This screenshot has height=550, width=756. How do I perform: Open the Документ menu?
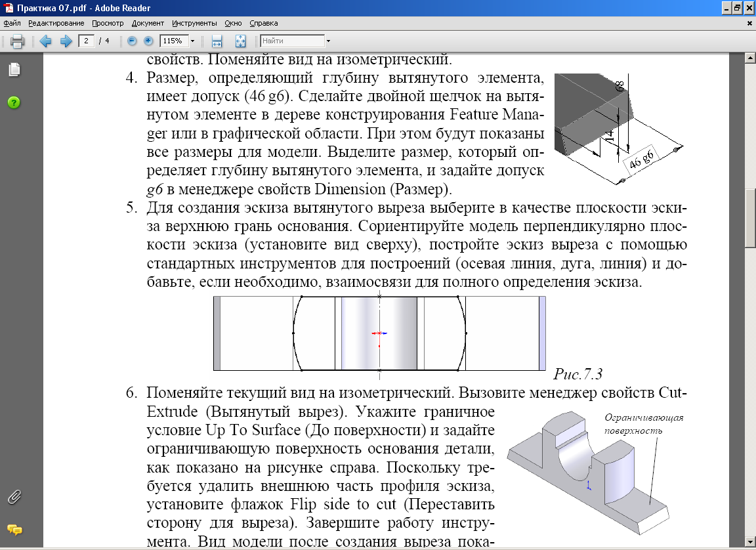tap(148, 23)
